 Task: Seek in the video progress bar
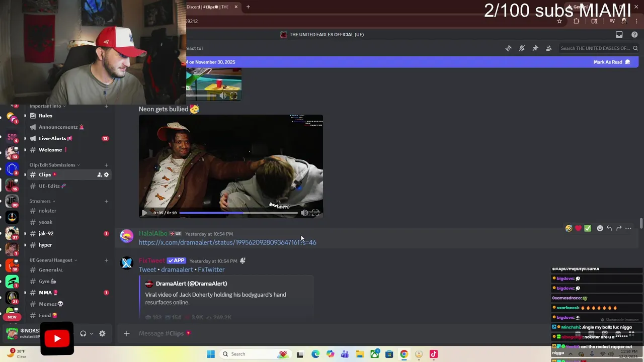point(238,213)
